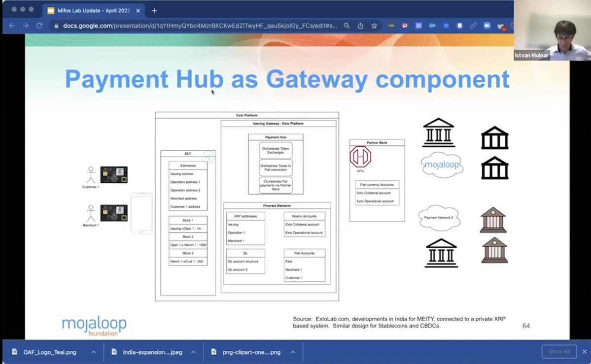
Task: Click the grey F19 extension icon
Action: pos(391,26)
